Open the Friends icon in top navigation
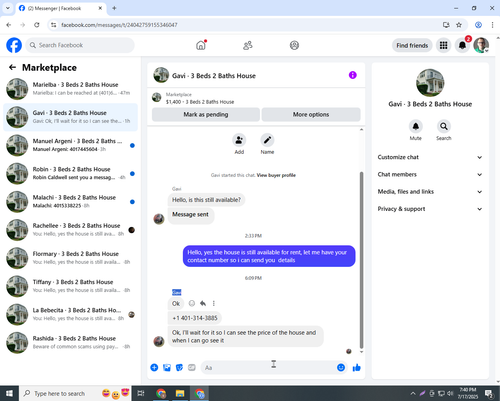 (x=248, y=45)
